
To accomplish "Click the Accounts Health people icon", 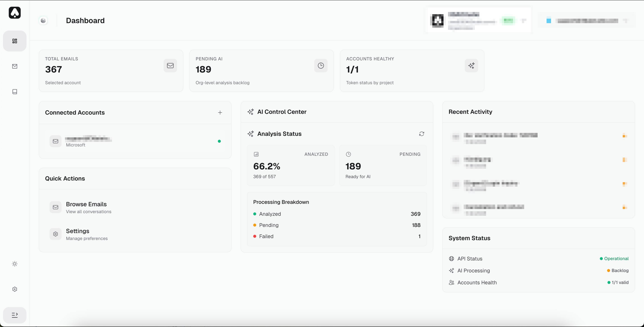I will [452, 283].
